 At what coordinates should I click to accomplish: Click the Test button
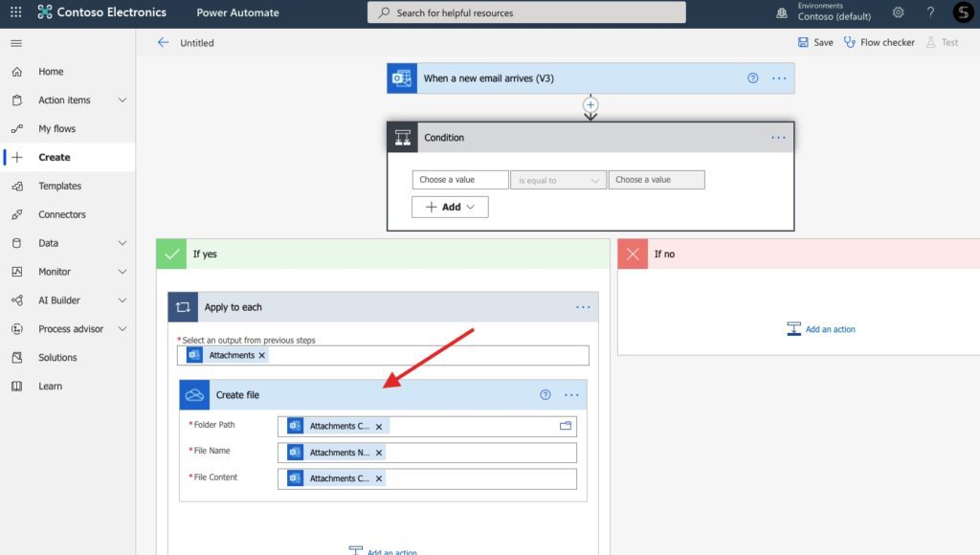(943, 42)
